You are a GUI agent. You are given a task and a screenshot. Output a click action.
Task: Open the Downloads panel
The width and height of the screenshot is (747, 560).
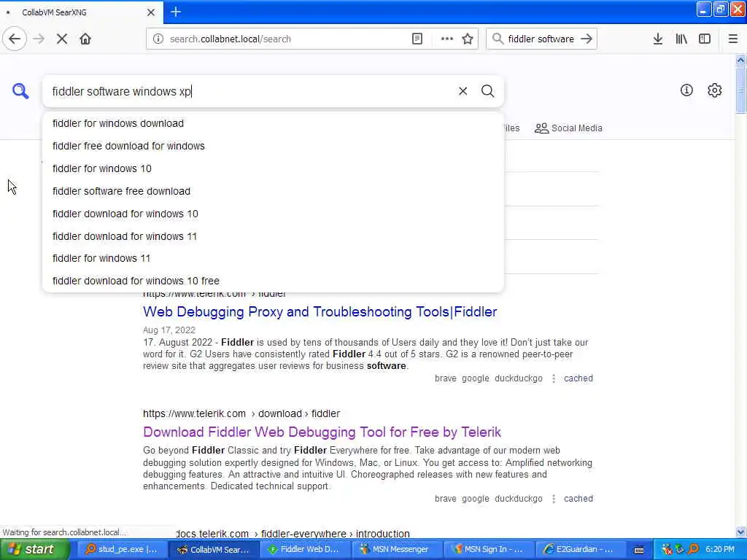tap(658, 39)
